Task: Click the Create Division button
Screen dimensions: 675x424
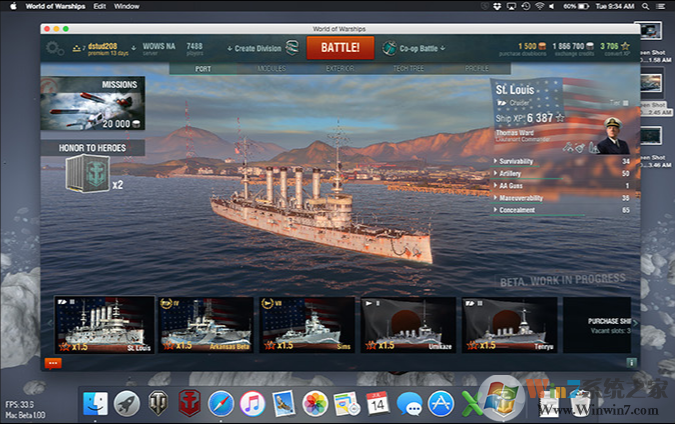Action: 253,47
